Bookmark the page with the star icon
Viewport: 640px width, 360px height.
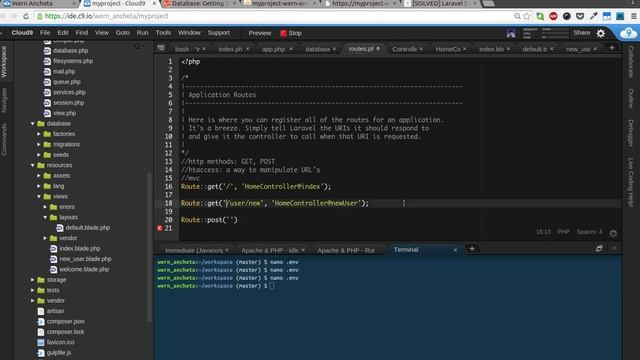pos(527,16)
